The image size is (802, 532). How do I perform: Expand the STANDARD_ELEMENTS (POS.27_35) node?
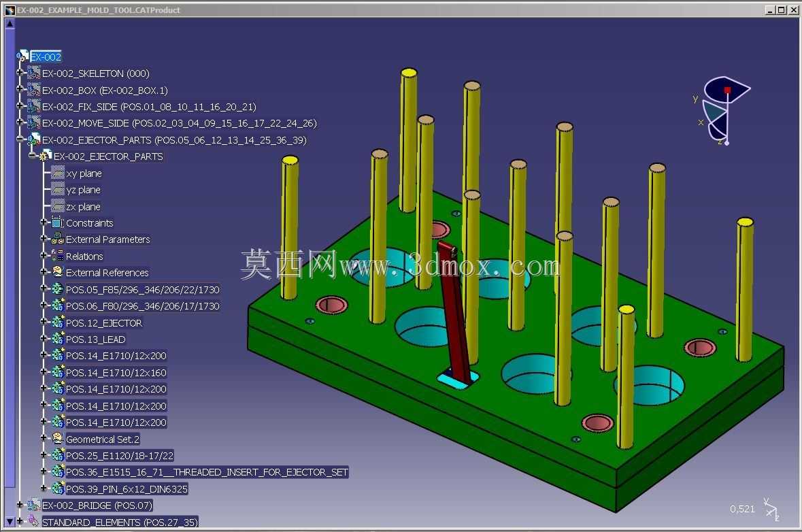click(x=20, y=521)
